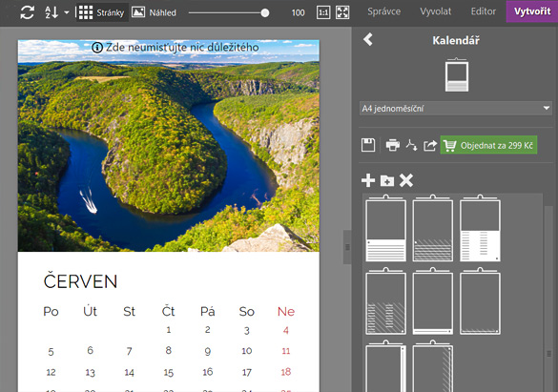Click day 1 in the calendar

click(x=169, y=330)
